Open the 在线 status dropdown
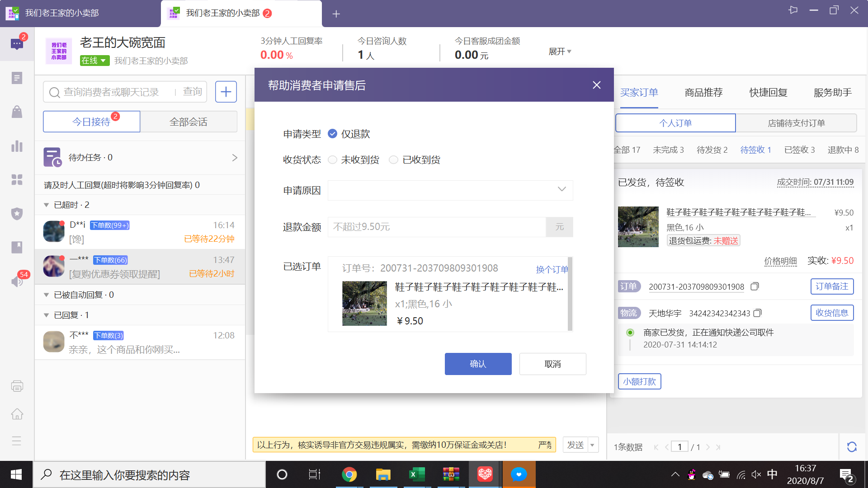The height and width of the screenshot is (488, 868). (94, 61)
